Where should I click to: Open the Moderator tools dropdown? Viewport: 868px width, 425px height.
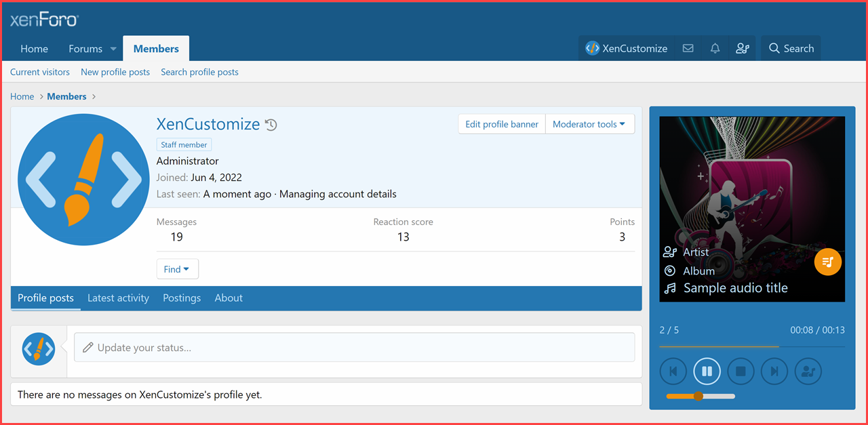point(589,124)
